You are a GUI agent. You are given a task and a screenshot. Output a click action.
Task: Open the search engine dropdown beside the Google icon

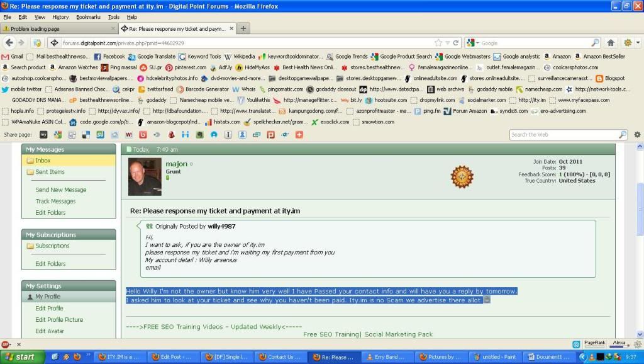(477, 43)
